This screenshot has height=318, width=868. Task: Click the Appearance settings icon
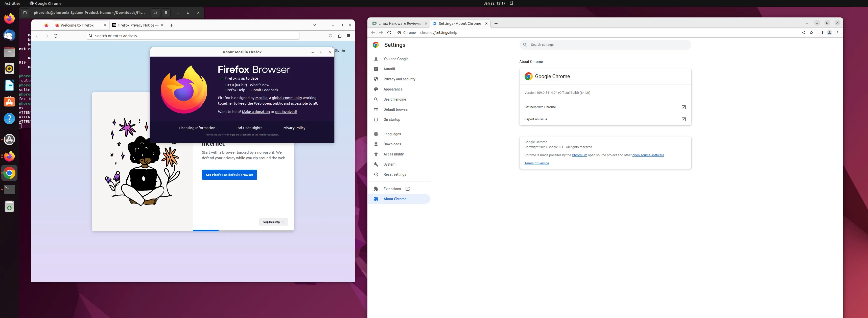[x=376, y=89]
